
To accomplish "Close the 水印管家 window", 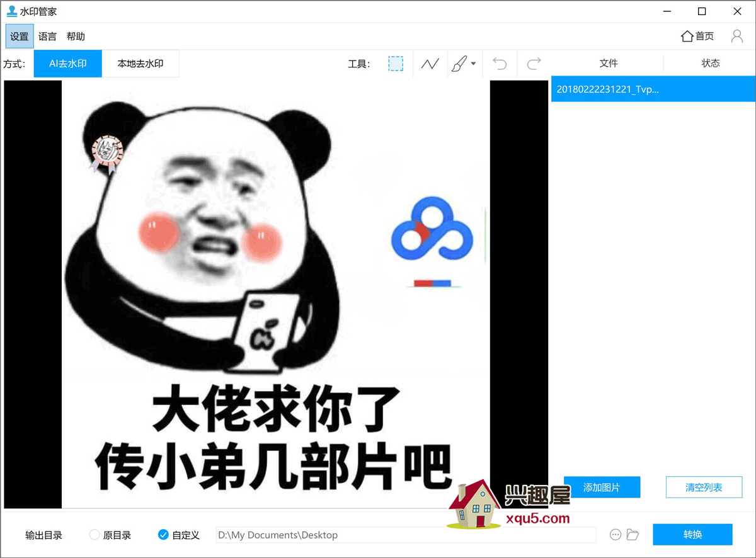I will tap(737, 11).
